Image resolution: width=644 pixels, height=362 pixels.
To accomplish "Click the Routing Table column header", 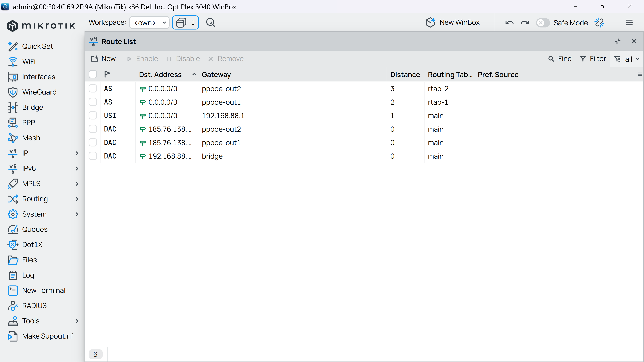I will (449, 74).
